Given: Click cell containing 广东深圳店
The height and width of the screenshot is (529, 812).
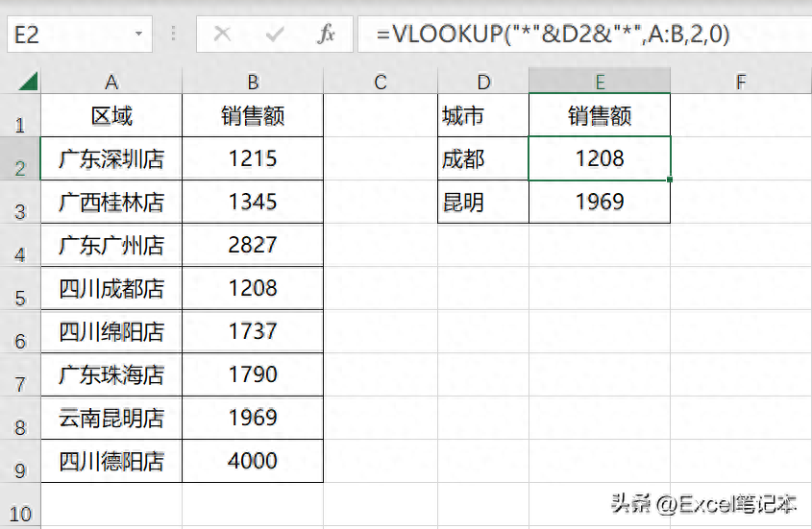Looking at the screenshot, I should 111,159.
